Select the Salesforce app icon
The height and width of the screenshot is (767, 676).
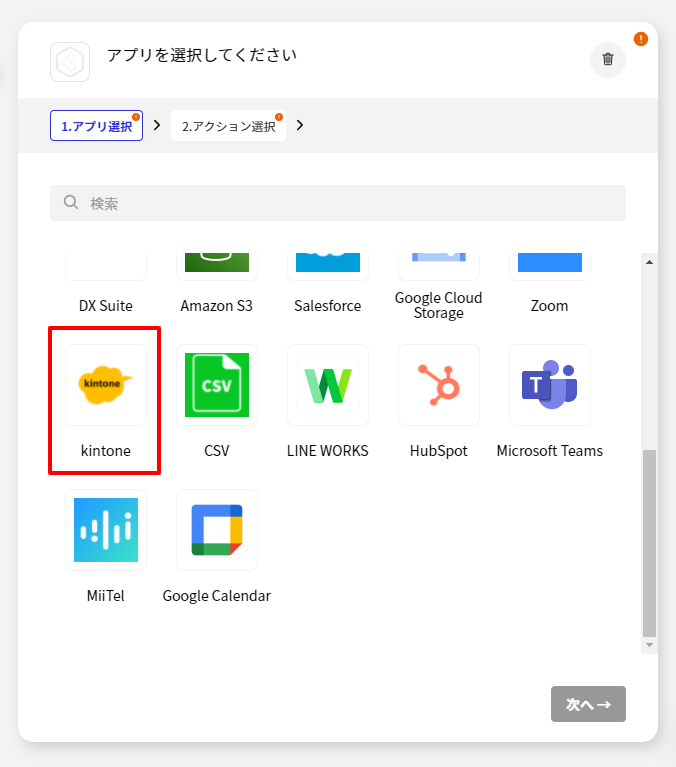tap(328, 267)
